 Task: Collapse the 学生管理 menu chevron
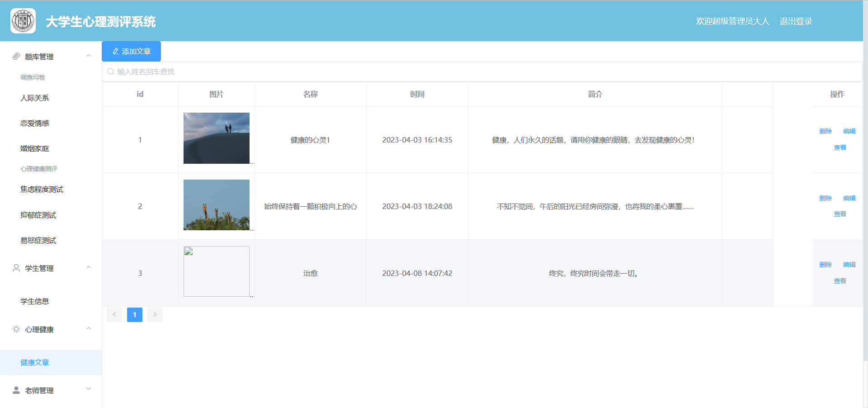tap(89, 267)
